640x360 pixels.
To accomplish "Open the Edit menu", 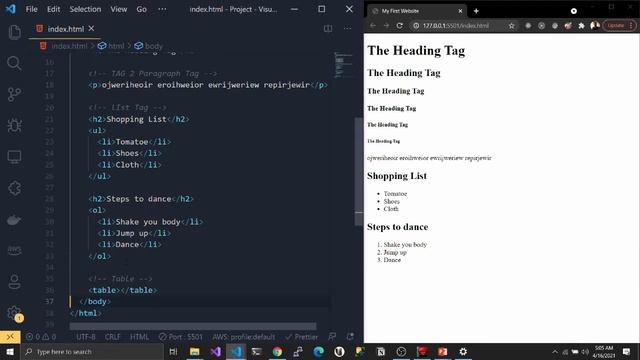I will click(53, 9).
